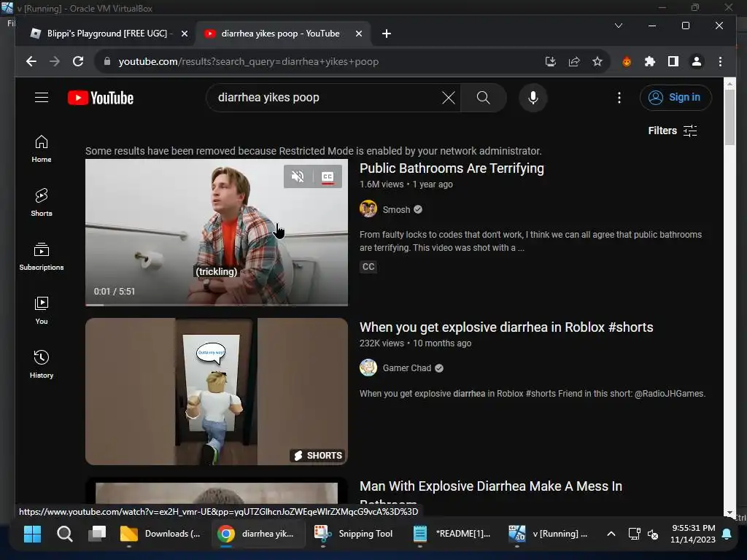Open the Filters options
Image resolution: width=747 pixels, height=560 pixels.
pos(673,131)
